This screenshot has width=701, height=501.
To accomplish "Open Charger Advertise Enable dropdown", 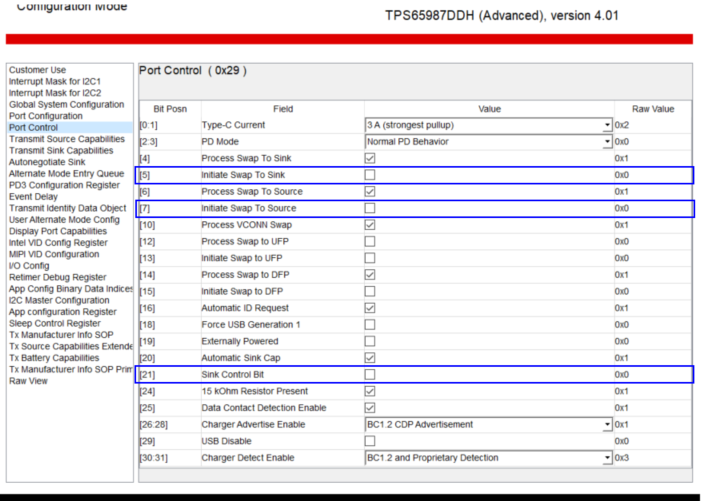I will coord(489,425).
